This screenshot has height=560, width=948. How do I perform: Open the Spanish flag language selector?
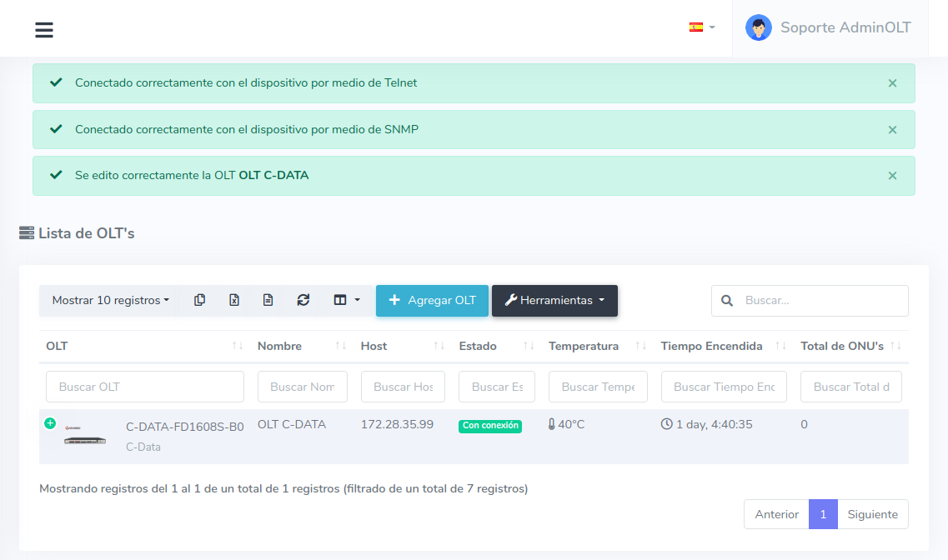(701, 27)
